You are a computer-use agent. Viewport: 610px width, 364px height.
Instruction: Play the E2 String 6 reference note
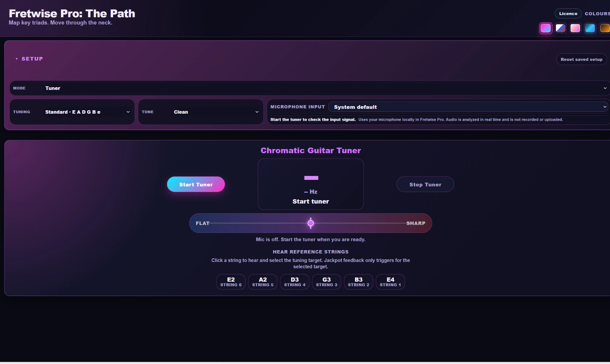[x=231, y=282]
